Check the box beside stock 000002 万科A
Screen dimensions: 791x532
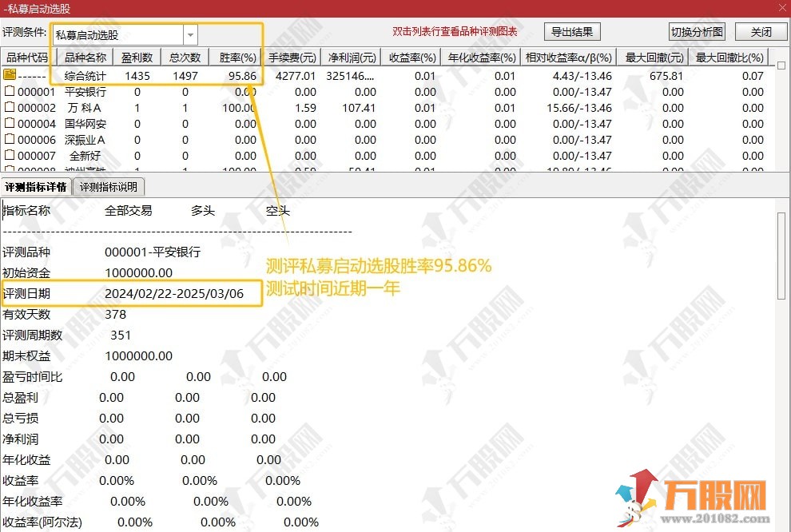pyautogui.click(x=8, y=107)
